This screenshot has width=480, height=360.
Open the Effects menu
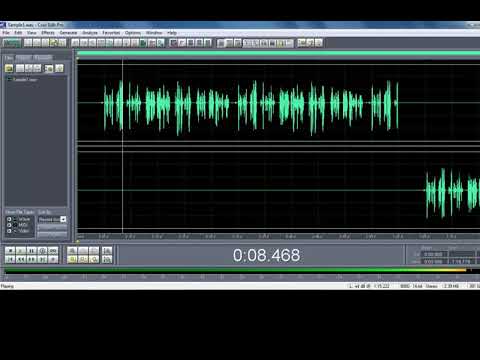pyautogui.click(x=48, y=33)
